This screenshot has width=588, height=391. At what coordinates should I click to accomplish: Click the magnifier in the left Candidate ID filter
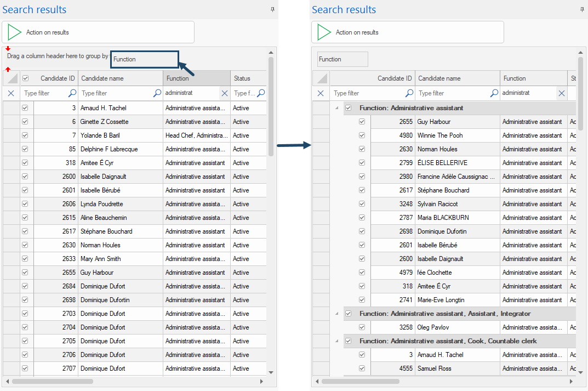[72, 93]
